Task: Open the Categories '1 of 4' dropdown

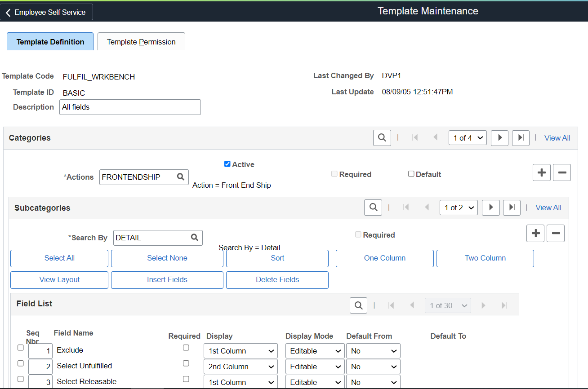Action: pyautogui.click(x=468, y=138)
